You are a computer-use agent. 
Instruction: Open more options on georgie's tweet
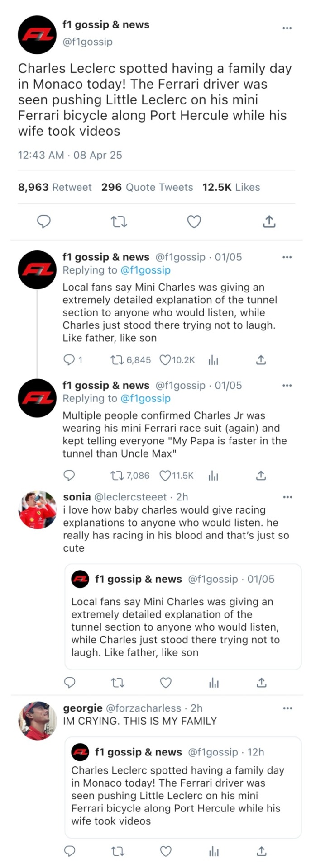[287, 708]
